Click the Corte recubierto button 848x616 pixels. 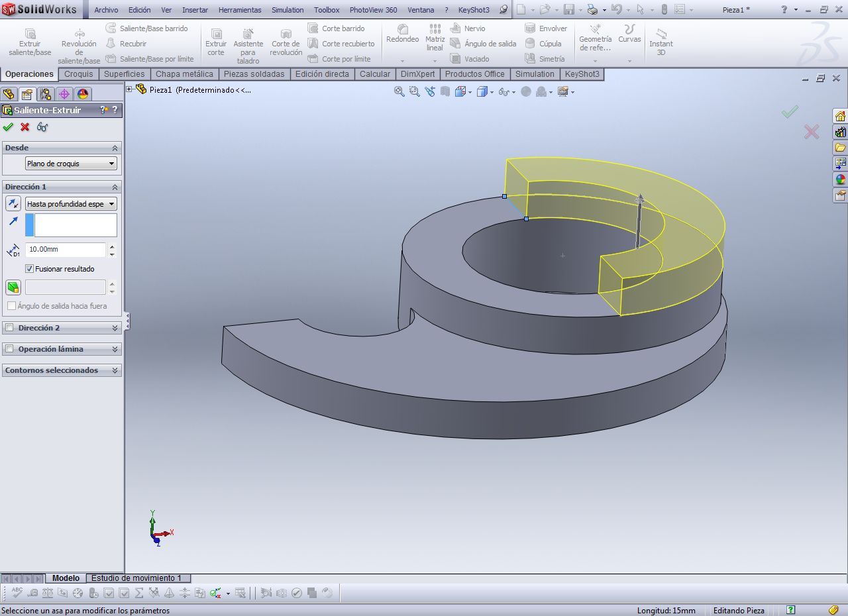[x=341, y=44]
